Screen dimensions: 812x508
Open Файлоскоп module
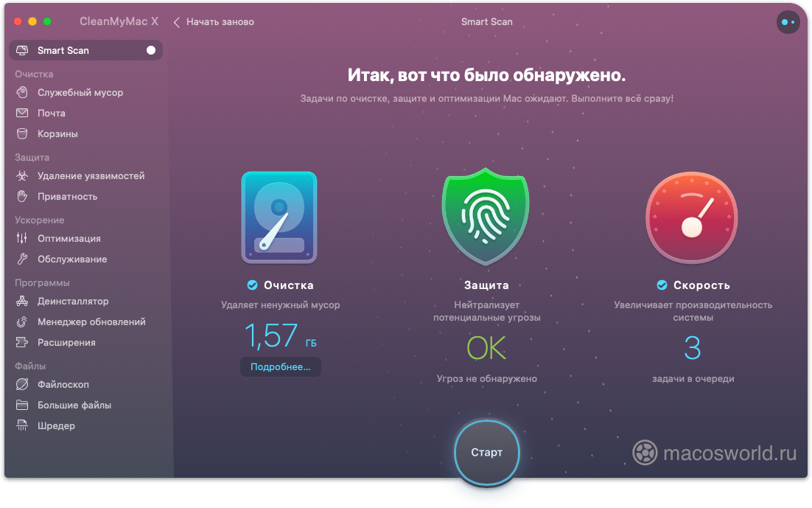coord(63,385)
